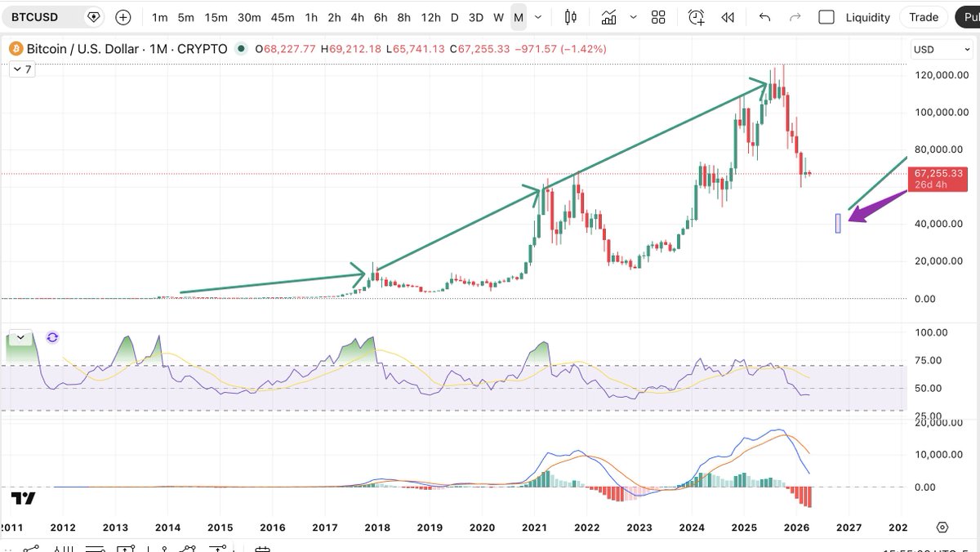Click the orange Bitcoin logo icon
The width and height of the screenshot is (980, 552).
[14, 49]
